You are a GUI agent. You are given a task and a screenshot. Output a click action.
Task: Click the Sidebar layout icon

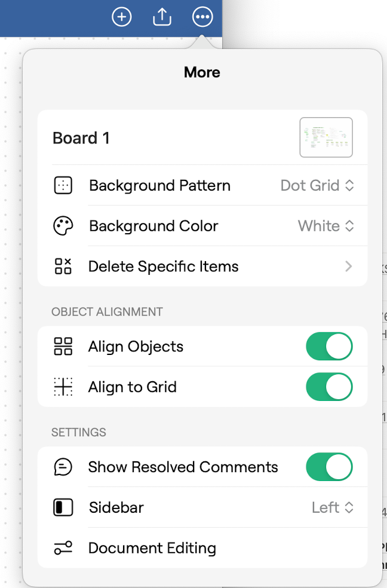pyautogui.click(x=63, y=507)
